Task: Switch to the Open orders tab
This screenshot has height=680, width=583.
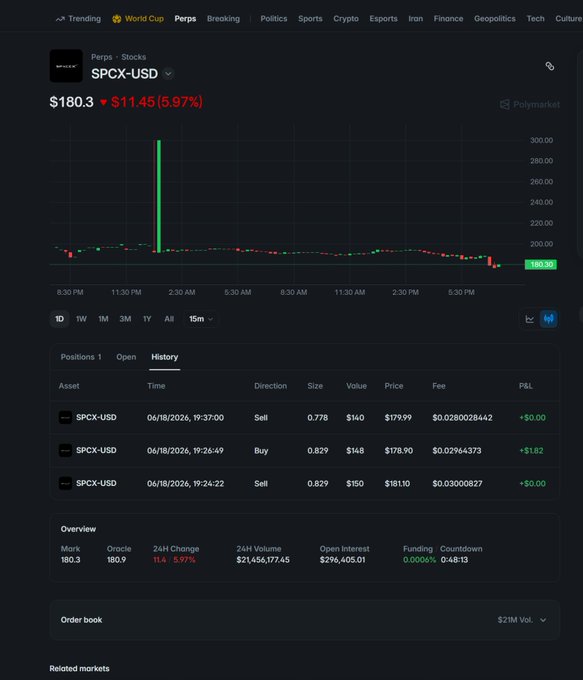Action: click(x=126, y=357)
